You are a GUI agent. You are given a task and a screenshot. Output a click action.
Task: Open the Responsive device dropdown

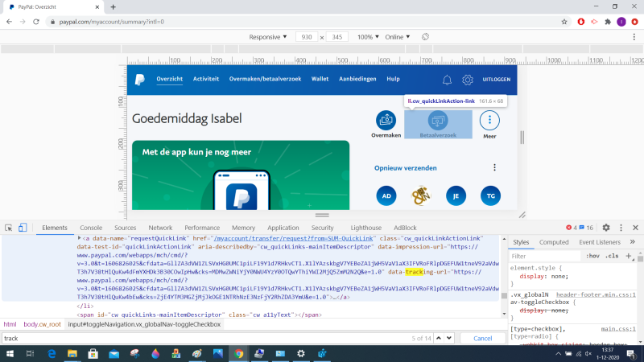(268, 37)
